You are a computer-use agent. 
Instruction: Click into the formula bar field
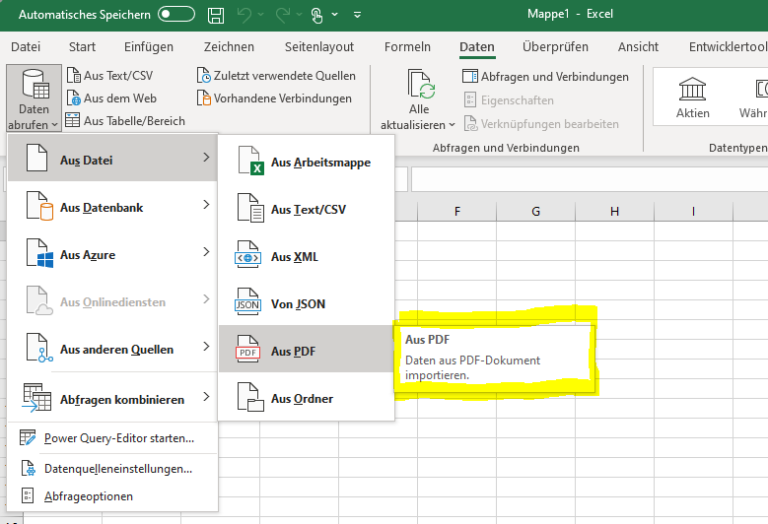[x=589, y=179]
